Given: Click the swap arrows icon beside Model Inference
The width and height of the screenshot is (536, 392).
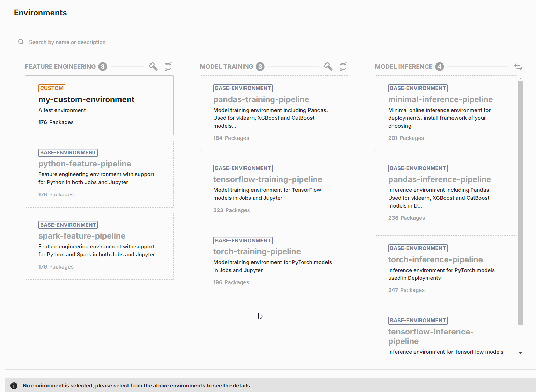Looking at the screenshot, I should (518, 67).
